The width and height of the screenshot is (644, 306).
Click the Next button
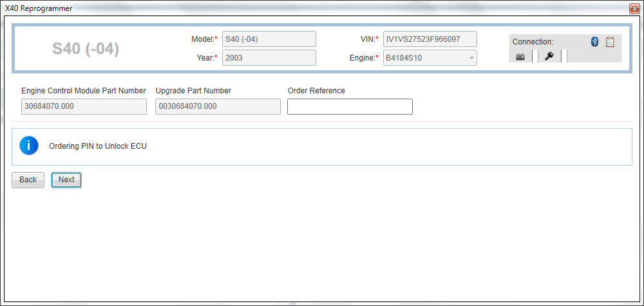[66, 180]
